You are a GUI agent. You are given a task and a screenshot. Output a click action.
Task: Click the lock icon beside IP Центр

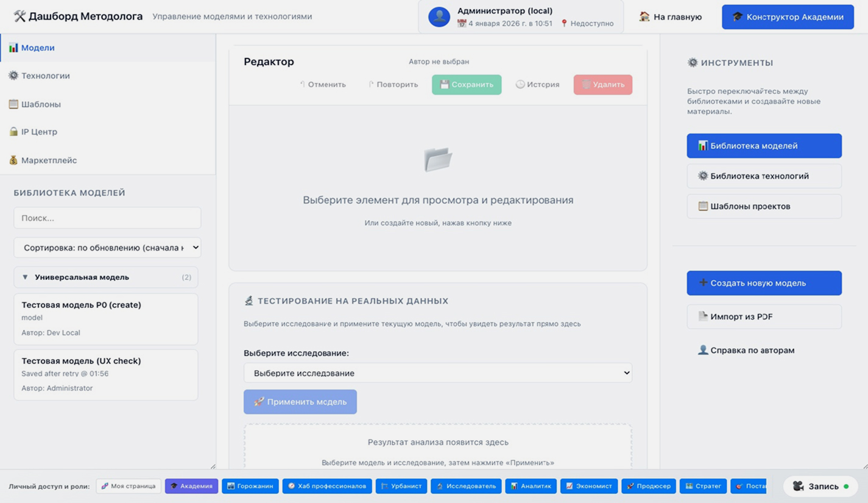tap(13, 132)
